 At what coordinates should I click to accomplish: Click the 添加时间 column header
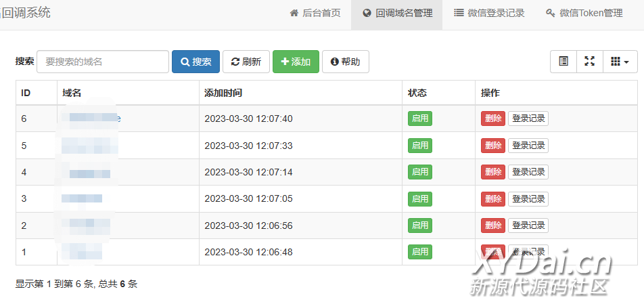pos(223,93)
